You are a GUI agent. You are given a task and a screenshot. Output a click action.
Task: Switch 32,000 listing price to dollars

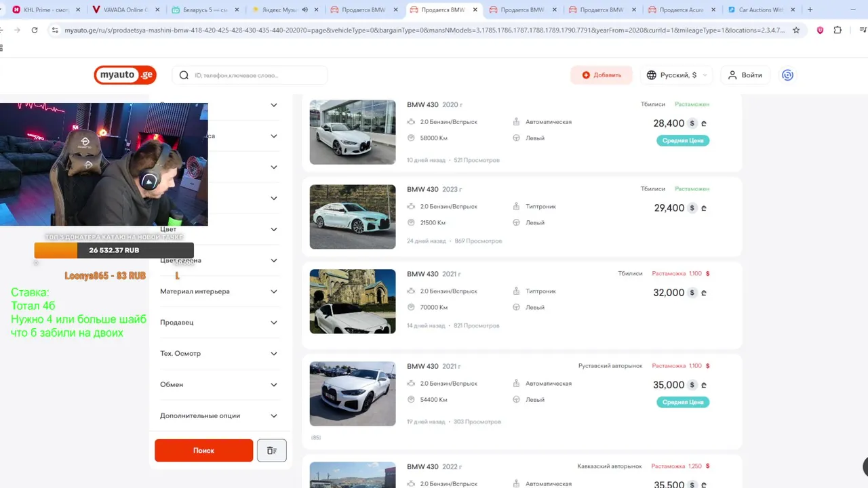692,293
